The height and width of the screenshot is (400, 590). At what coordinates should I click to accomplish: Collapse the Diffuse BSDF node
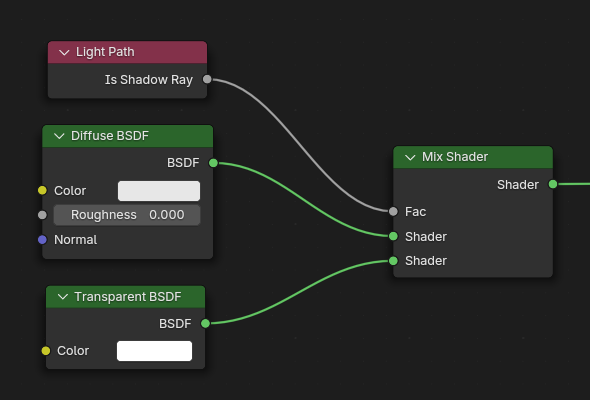click(59, 136)
